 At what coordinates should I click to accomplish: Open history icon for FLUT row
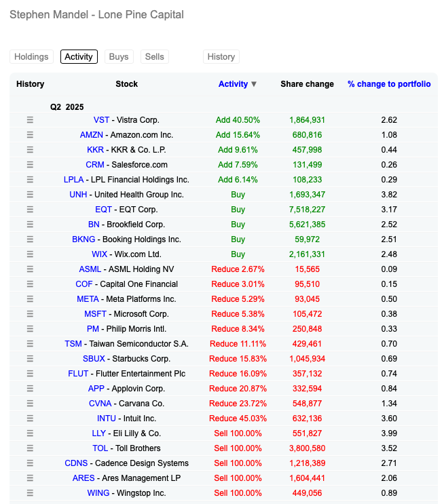[x=30, y=374]
